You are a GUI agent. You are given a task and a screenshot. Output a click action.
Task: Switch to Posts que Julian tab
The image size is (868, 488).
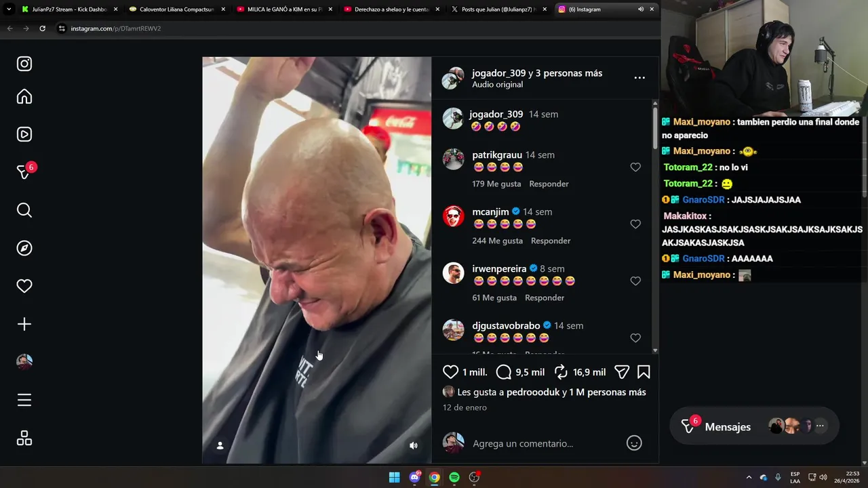pyautogui.click(x=497, y=9)
